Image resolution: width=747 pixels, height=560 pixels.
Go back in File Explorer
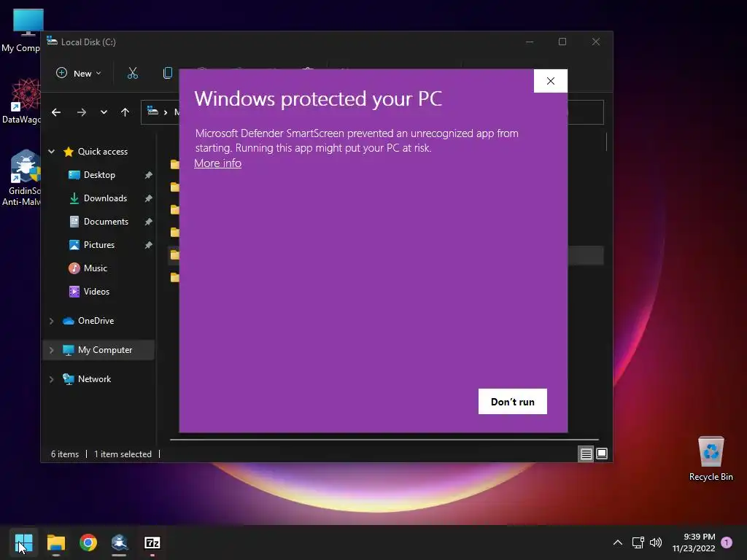click(x=56, y=112)
